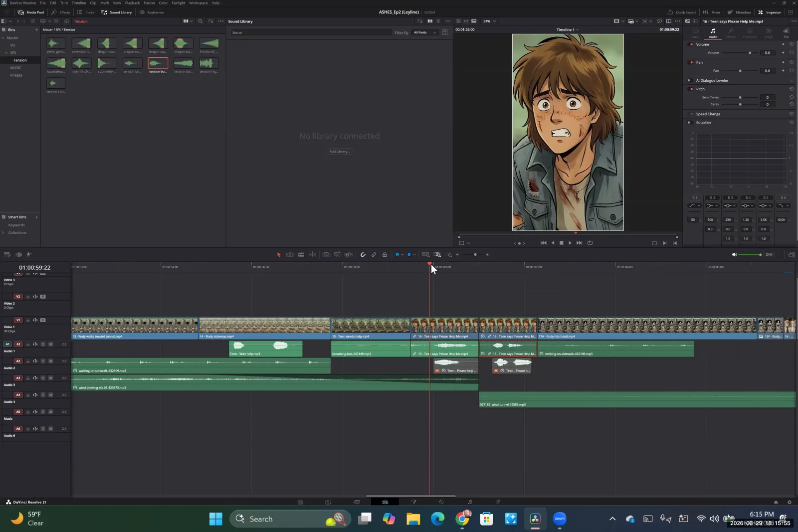Enable AI Dialogue Leveler toggle
This screenshot has height=532, width=798.
point(689,80)
